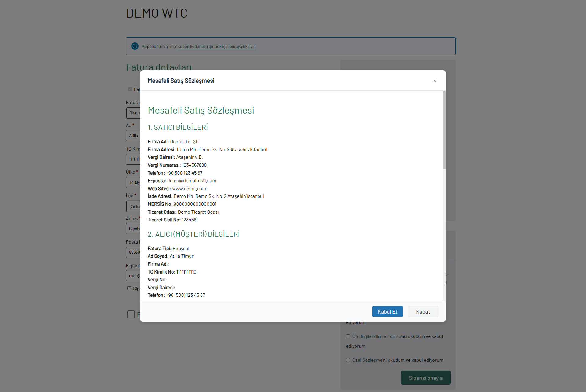Expand the İlçe district dropdown
Screen dimensions: 586x392
point(134,206)
